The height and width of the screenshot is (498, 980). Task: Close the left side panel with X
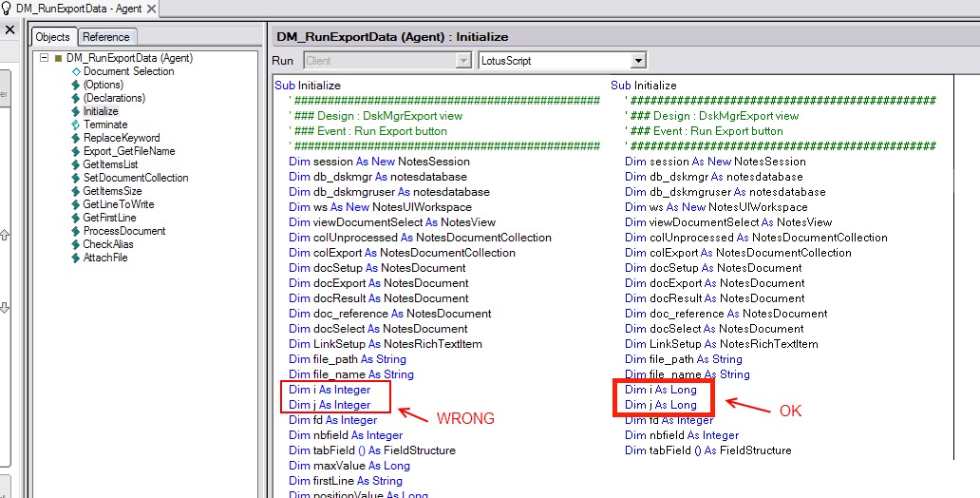[9, 29]
